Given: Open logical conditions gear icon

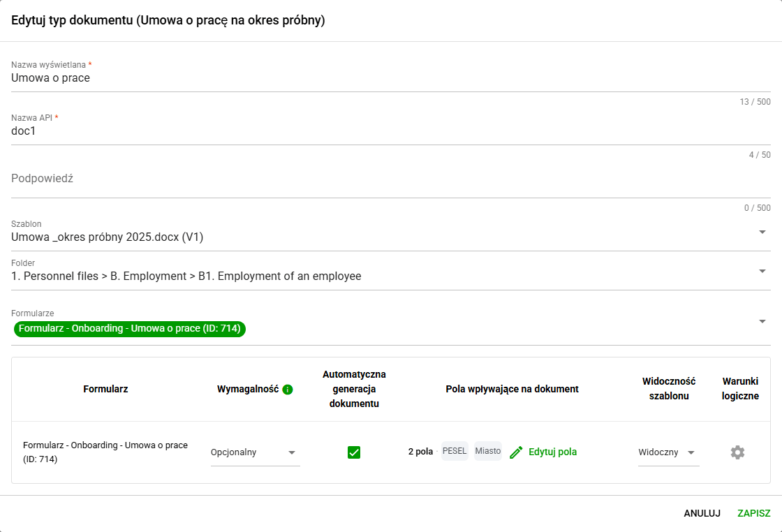Looking at the screenshot, I should click(x=737, y=452).
